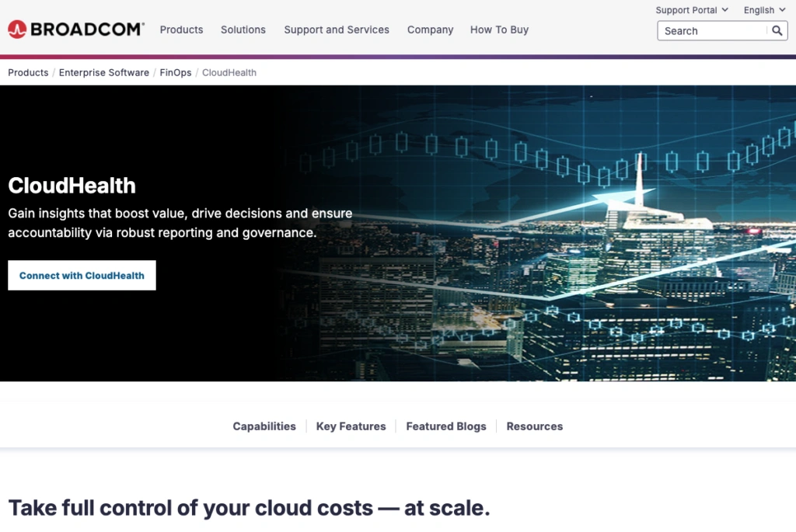Open the Solutions menu
Viewport: 796px width, 532px height.
coord(243,30)
